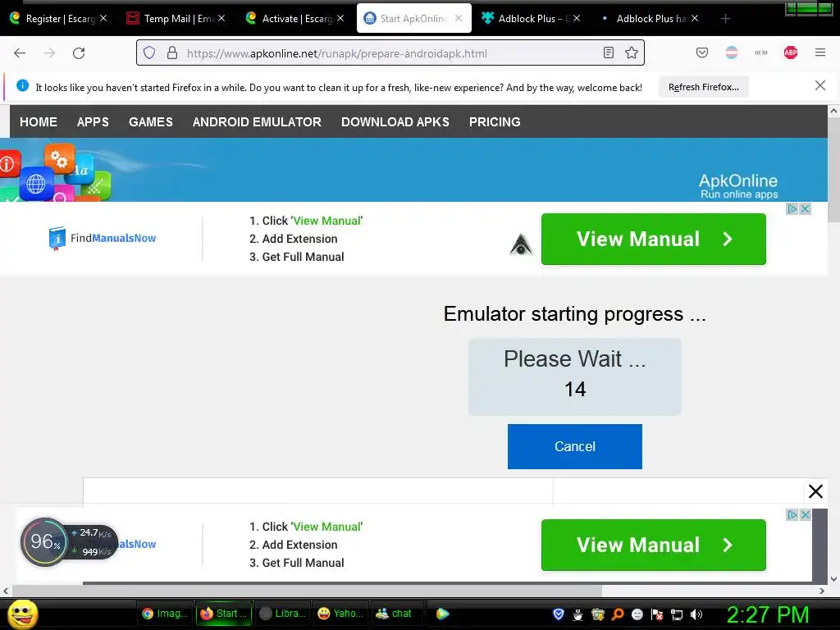Click the page horizontal scrollbar thumb
The image size is (840, 630).
307,591
